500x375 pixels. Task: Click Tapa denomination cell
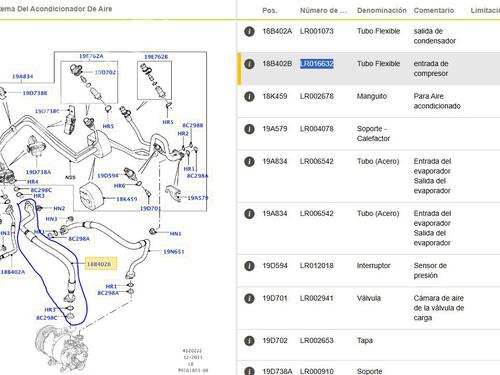click(365, 341)
